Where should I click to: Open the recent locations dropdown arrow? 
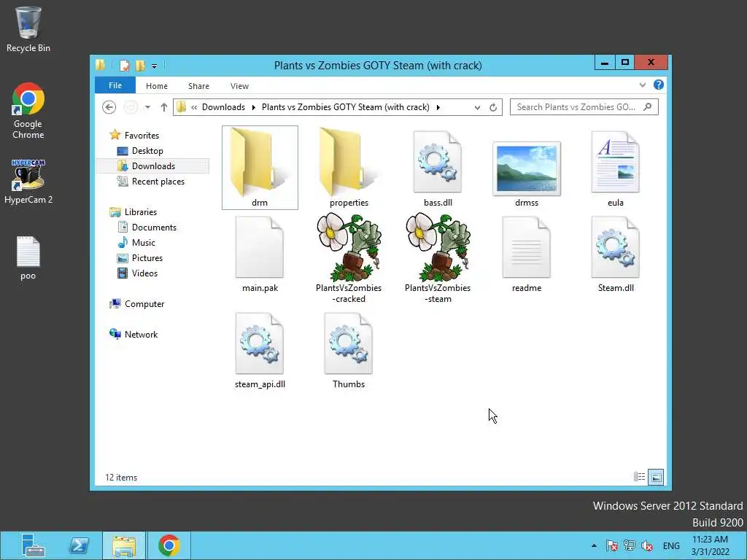147,107
